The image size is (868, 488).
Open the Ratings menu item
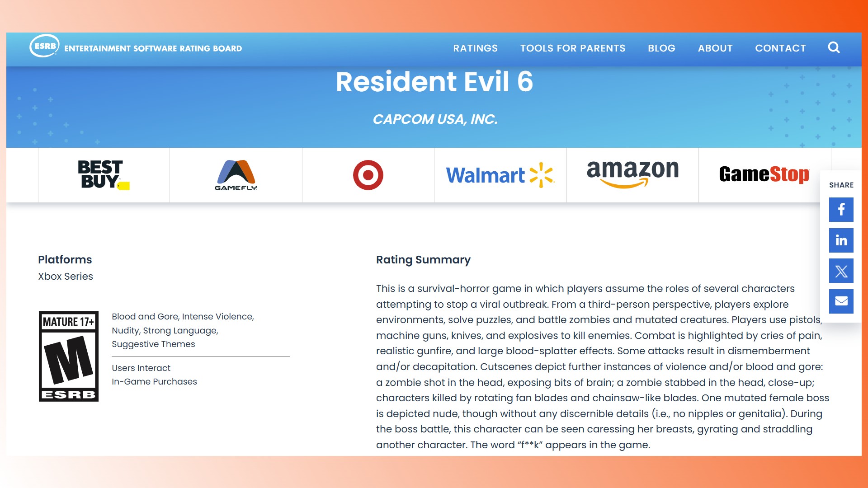(475, 47)
